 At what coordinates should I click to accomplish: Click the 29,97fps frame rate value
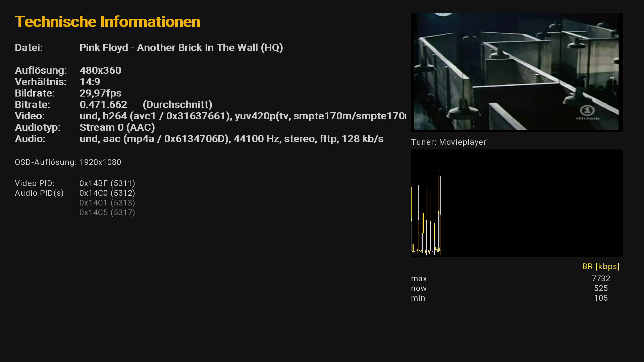[x=100, y=93]
